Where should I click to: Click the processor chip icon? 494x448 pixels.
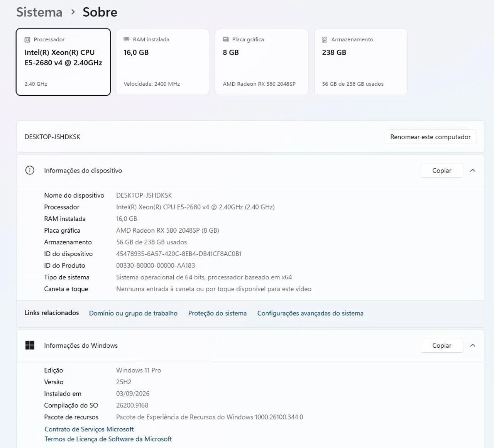tap(27, 40)
